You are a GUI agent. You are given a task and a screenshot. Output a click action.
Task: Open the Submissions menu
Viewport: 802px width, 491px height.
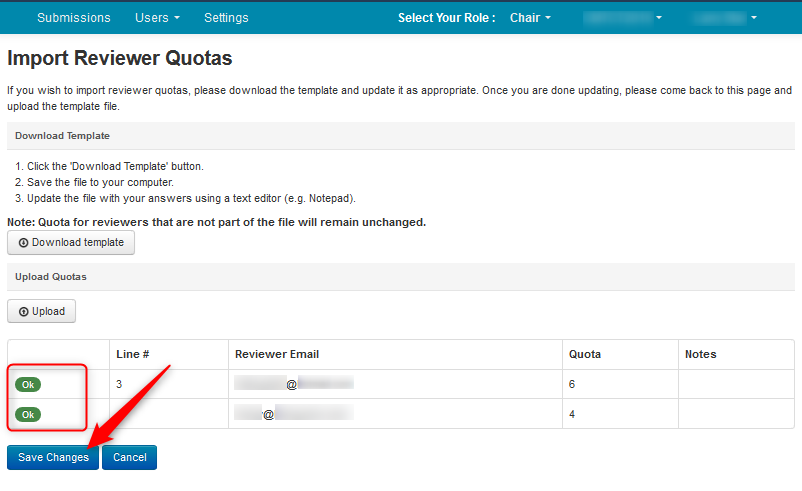point(73,17)
